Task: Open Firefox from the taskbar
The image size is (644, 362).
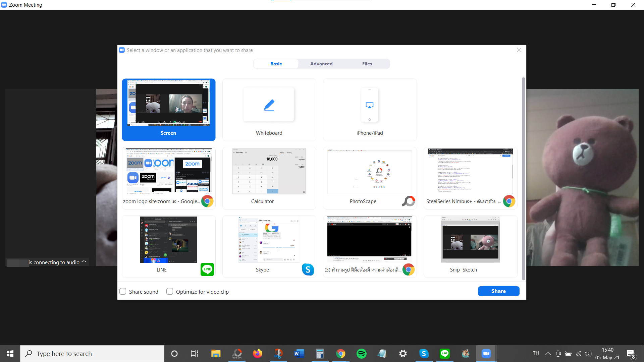Action: [257, 354]
